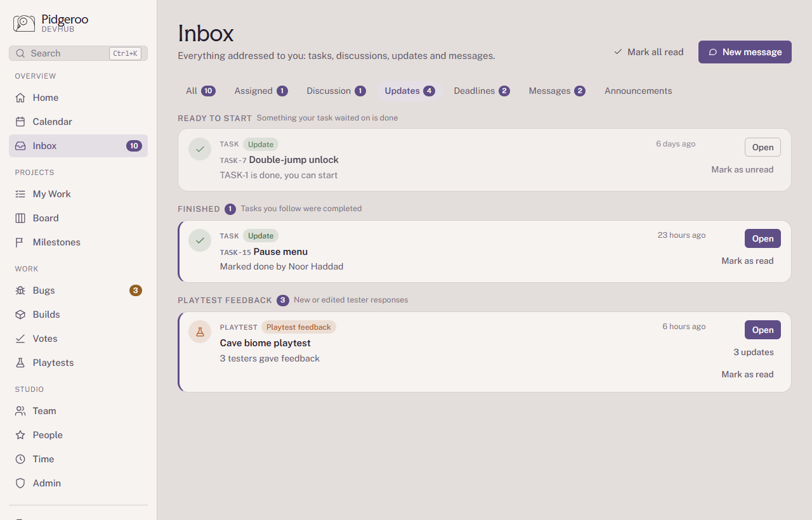Switch to the Announcements tab
This screenshot has height=520, width=812.
pyautogui.click(x=638, y=91)
